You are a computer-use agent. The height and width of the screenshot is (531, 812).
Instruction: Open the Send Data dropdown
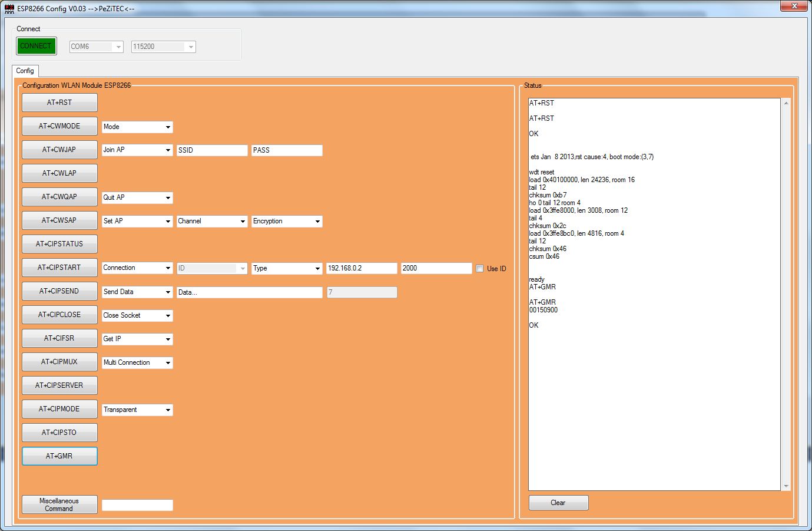pyautogui.click(x=137, y=292)
